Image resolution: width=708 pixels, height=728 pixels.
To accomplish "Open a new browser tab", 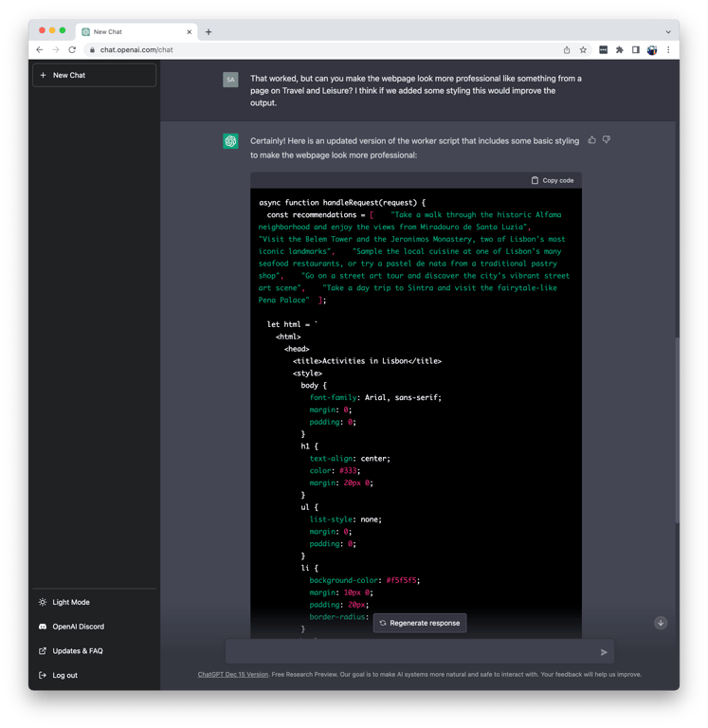I will coord(209,32).
